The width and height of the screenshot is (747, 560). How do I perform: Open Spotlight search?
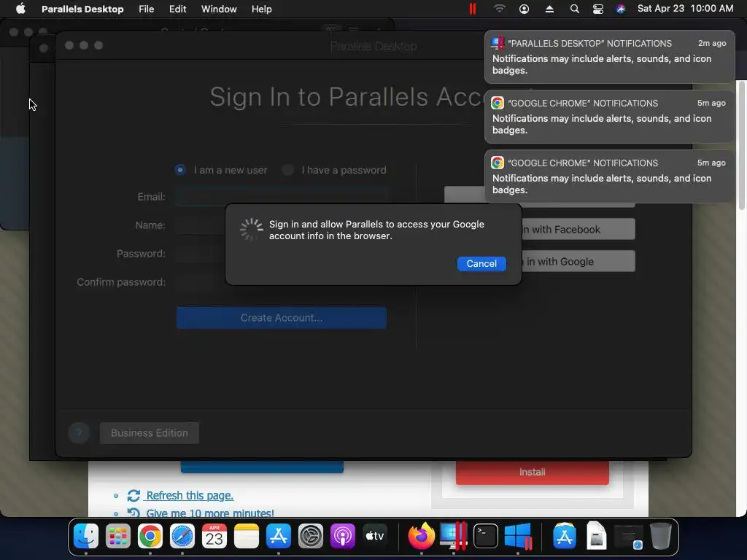pyautogui.click(x=575, y=9)
